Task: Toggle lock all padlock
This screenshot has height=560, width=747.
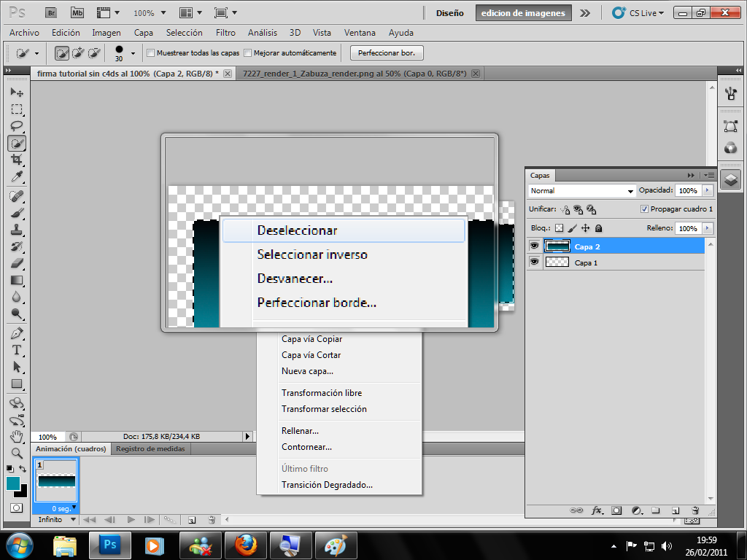Action: pos(599,228)
